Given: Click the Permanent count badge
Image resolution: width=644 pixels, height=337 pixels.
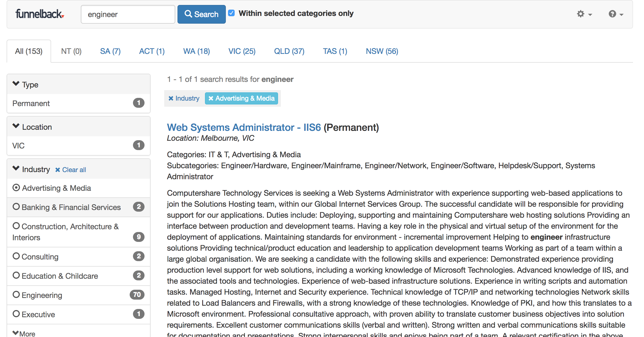Looking at the screenshot, I should click(x=138, y=103).
